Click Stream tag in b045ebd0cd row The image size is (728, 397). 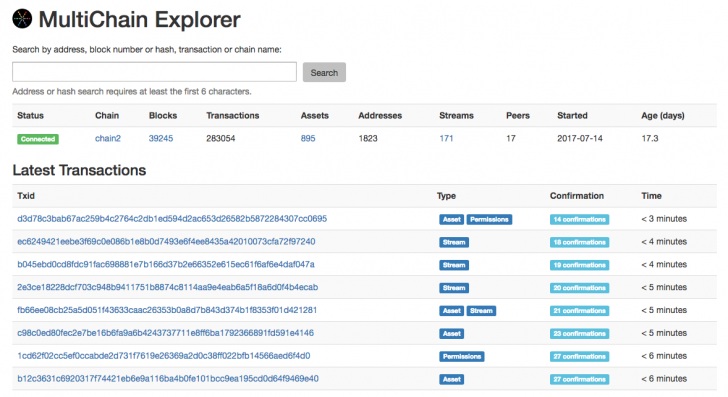[454, 265]
